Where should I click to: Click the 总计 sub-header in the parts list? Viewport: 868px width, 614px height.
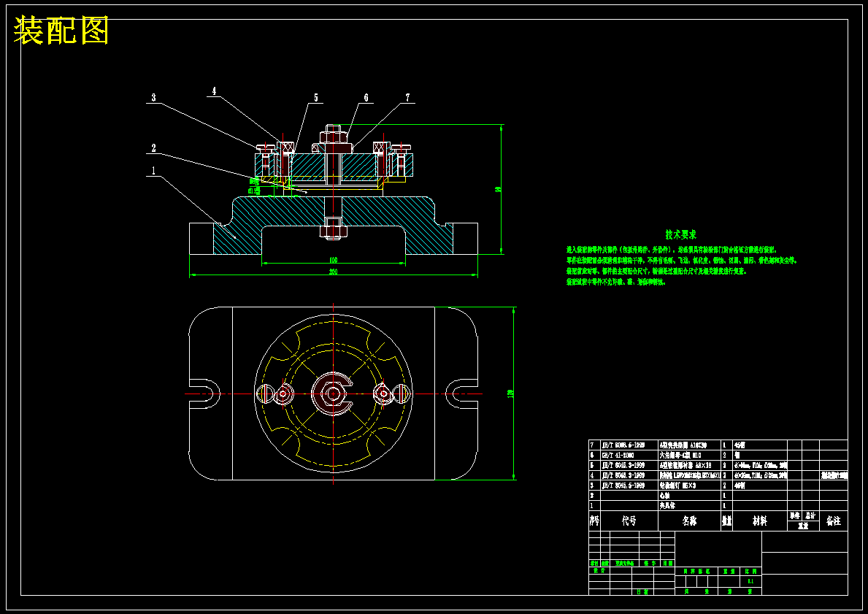pos(810,515)
